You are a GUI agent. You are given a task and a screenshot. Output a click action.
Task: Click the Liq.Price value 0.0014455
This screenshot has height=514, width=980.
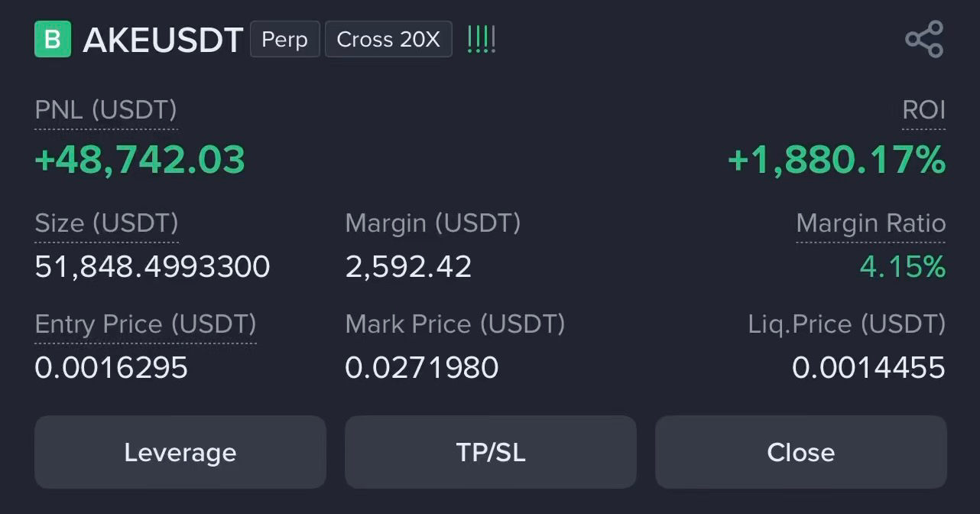click(869, 368)
